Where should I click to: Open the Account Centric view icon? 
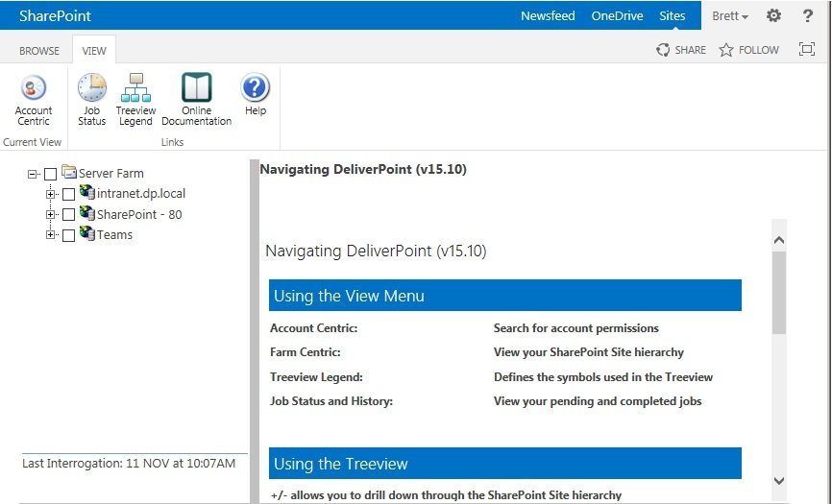34,88
